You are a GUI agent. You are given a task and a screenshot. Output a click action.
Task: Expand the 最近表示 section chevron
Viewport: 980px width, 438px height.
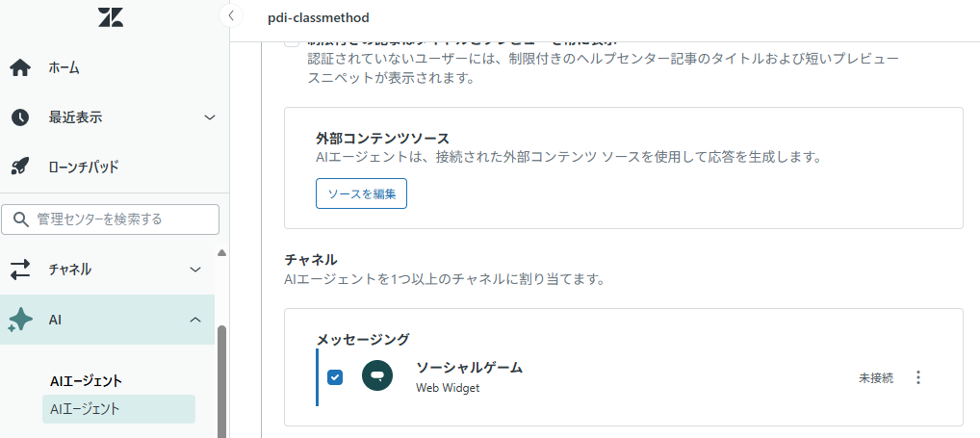(x=211, y=117)
